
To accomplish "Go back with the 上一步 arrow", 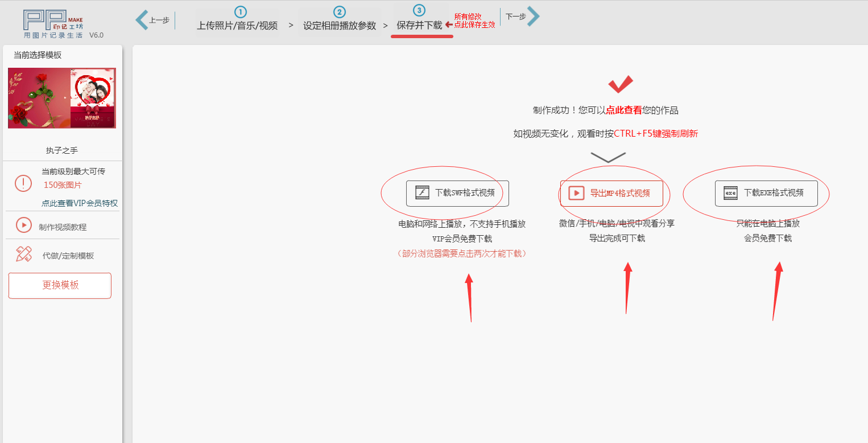I will [142, 20].
